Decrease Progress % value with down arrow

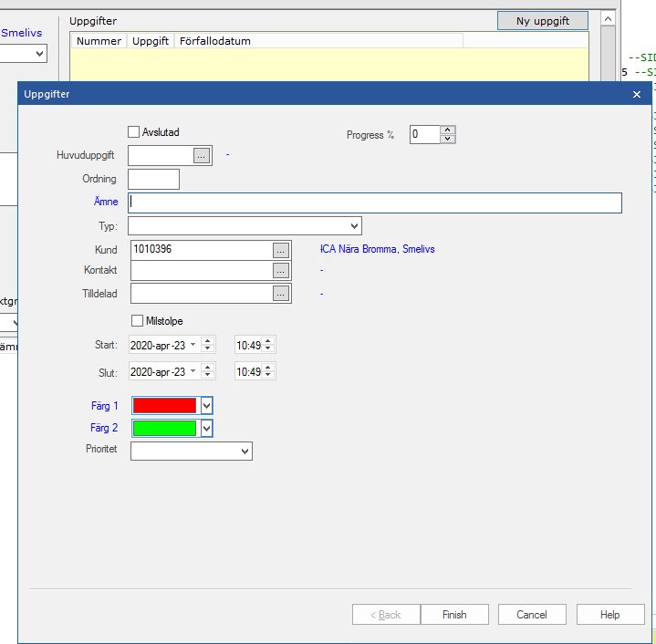pyautogui.click(x=447, y=139)
